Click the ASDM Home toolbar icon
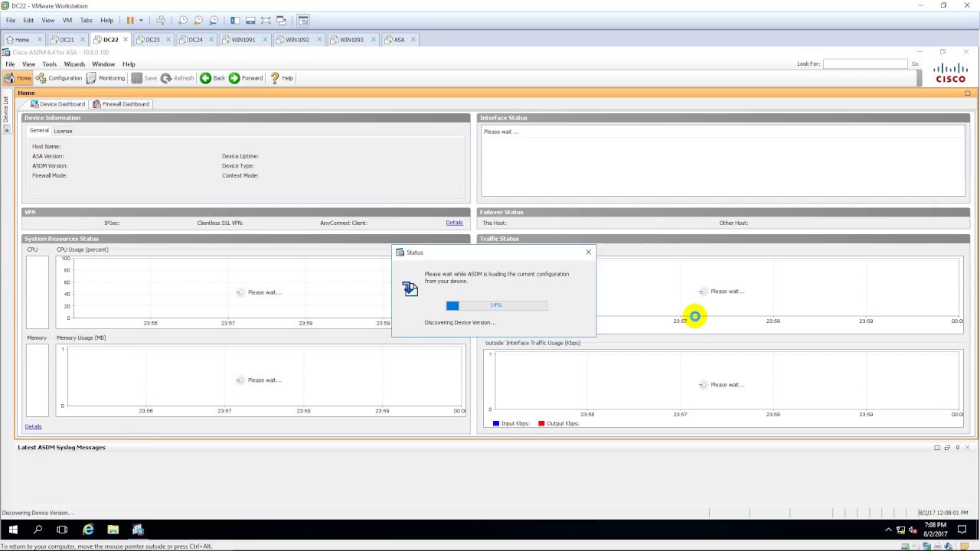Screen dimensions: 980x551 [18, 78]
